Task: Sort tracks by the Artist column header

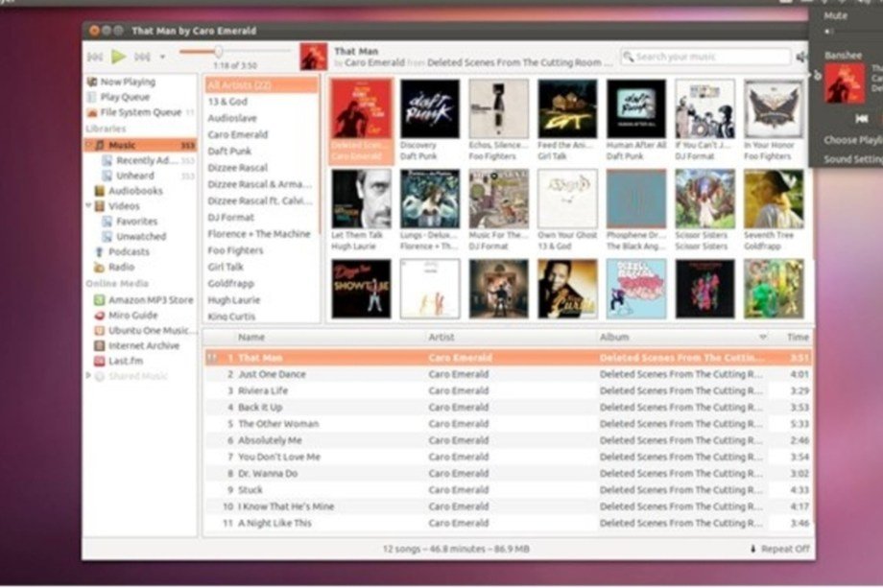Action: [441, 338]
